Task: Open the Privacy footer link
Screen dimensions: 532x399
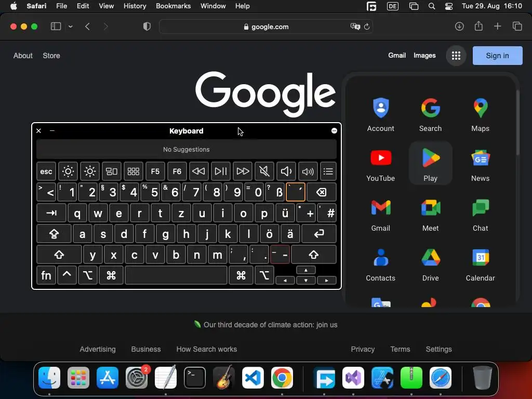Action: click(x=363, y=349)
